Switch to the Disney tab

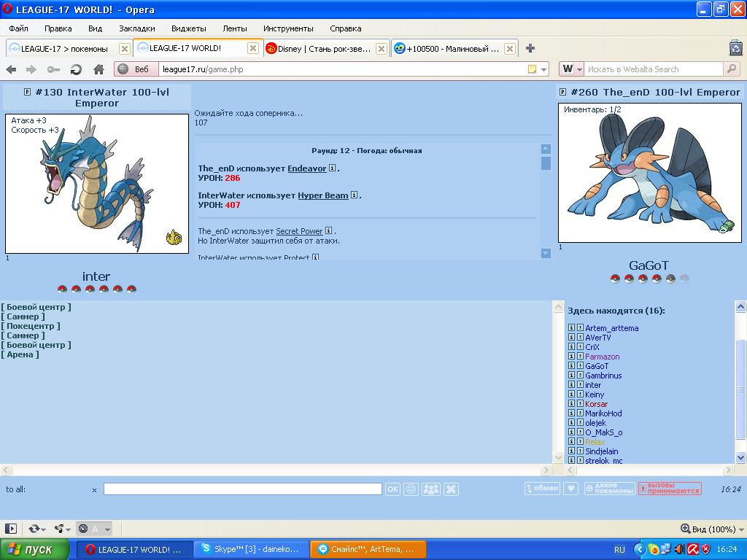(x=325, y=49)
